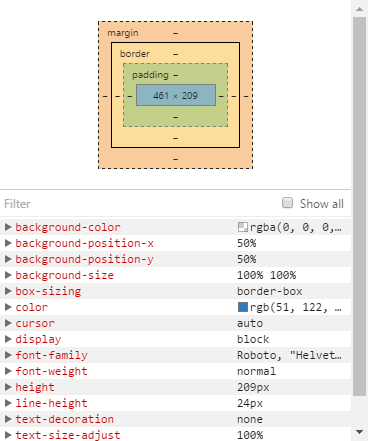Click the background-position-x 50% value

(247, 243)
